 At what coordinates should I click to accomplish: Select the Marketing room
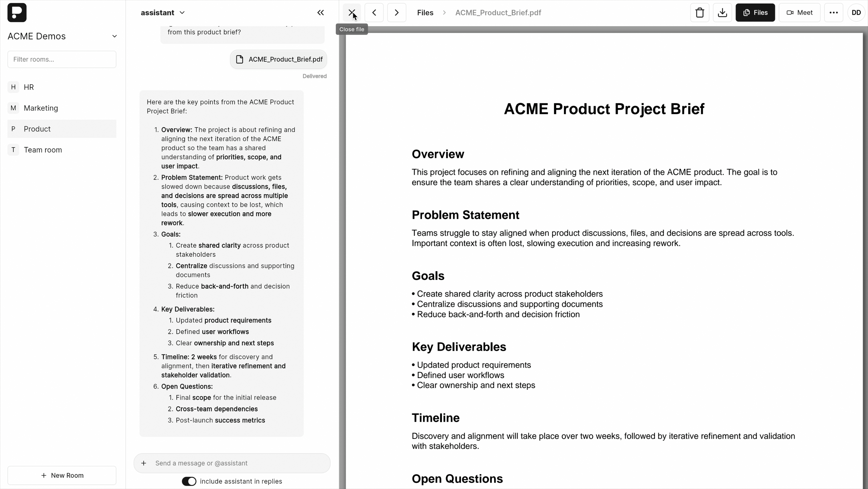tap(41, 108)
